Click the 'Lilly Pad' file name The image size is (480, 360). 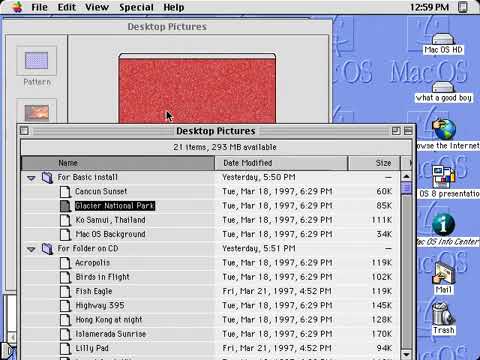(92, 348)
